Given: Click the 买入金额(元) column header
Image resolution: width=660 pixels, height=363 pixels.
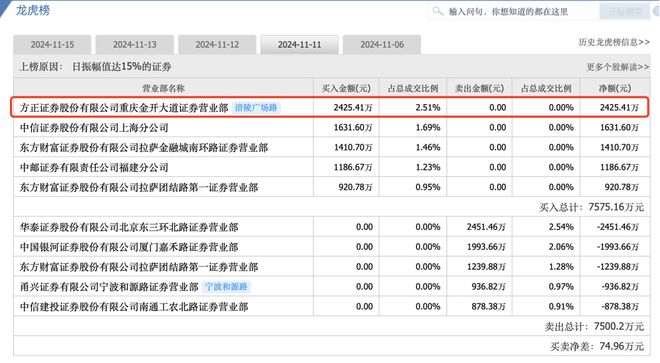Looking at the screenshot, I should point(346,88).
